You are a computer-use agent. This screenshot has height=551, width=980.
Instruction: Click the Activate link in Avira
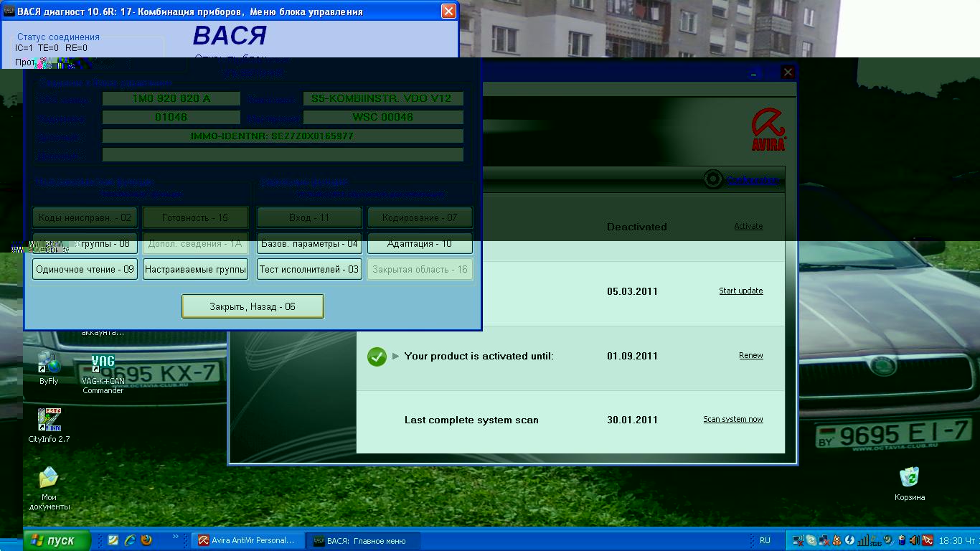[748, 226]
